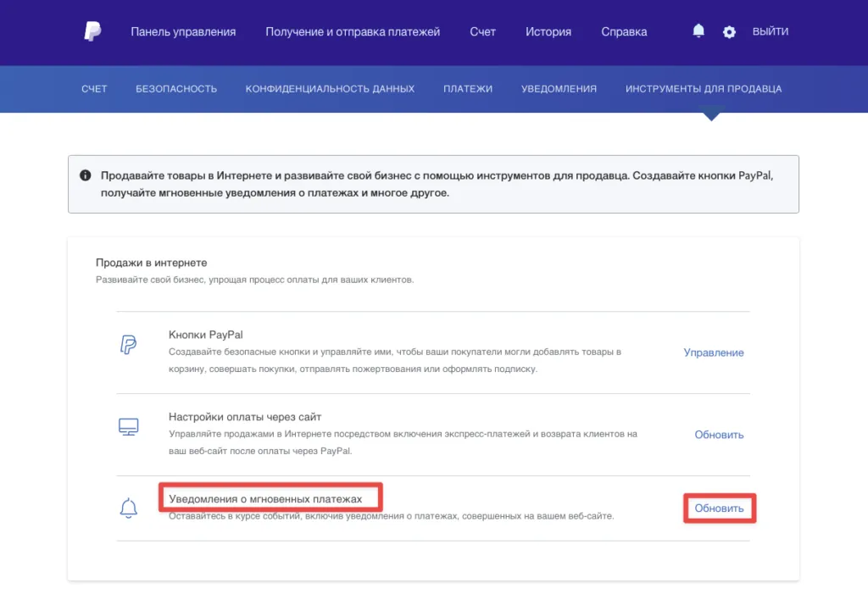
Task: Click the subtitle starting with Развивайте свой бизнес
Action: pyautogui.click(x=254, y=280)
